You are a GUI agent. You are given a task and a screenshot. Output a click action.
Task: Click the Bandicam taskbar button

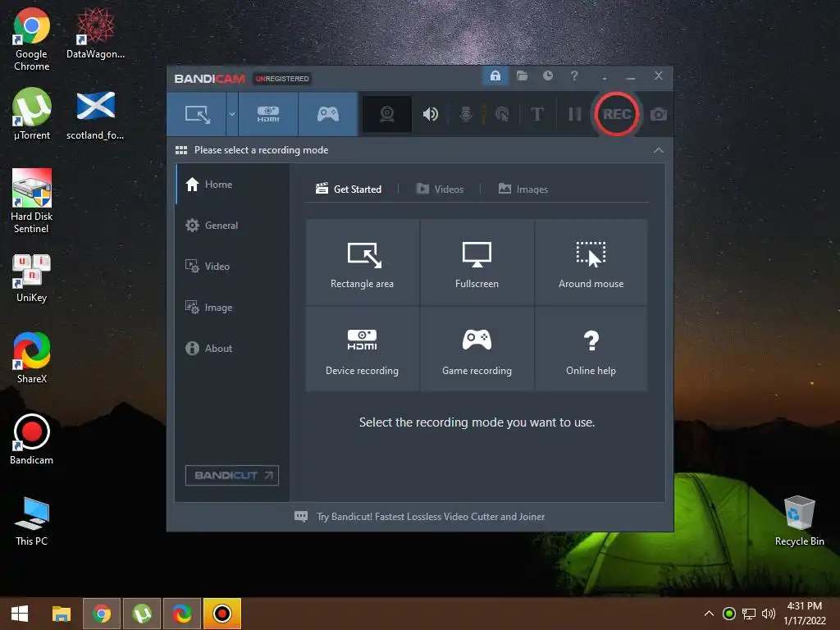click(x=222, y=614)
